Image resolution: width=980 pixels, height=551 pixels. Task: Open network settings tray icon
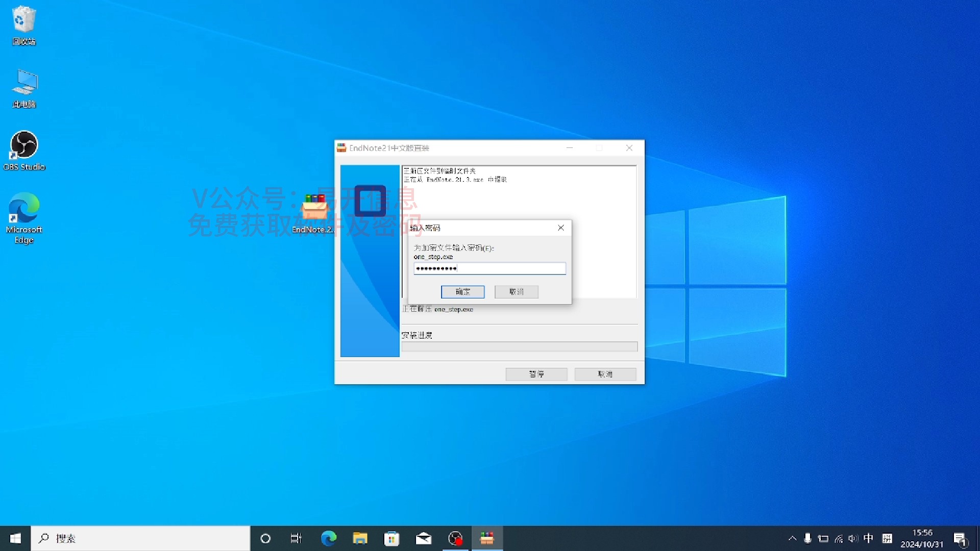point(838,538)
